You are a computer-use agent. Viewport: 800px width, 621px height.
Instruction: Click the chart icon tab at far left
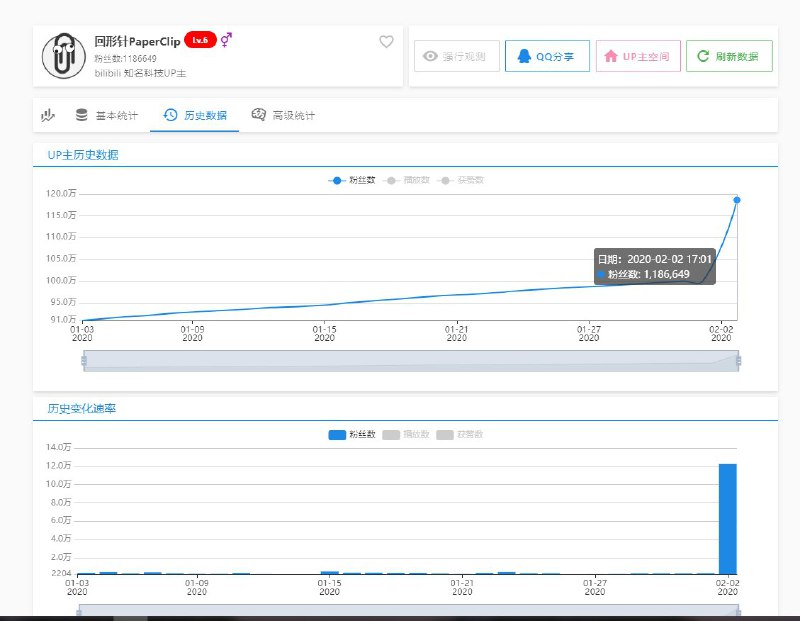pyautogui.click(x=47, y=115)
